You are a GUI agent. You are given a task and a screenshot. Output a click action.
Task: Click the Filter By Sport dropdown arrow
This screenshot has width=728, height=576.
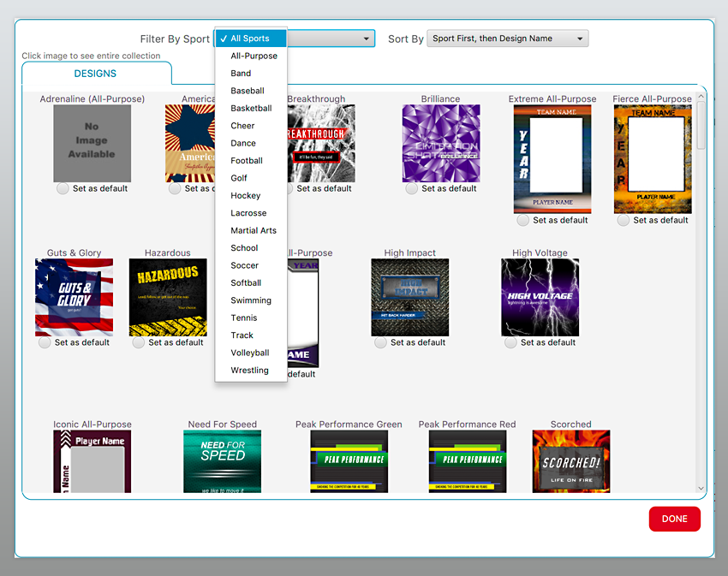[x=367, y=39]
